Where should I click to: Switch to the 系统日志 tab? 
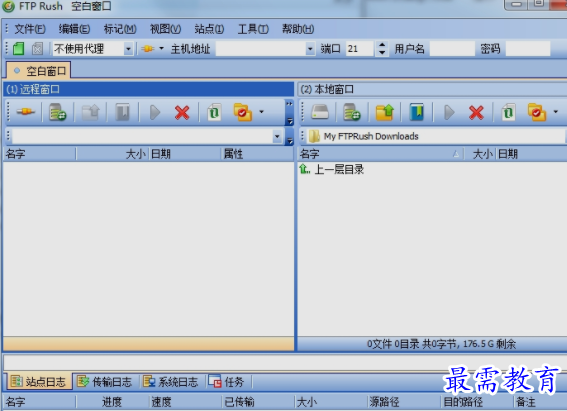[171, 382]
